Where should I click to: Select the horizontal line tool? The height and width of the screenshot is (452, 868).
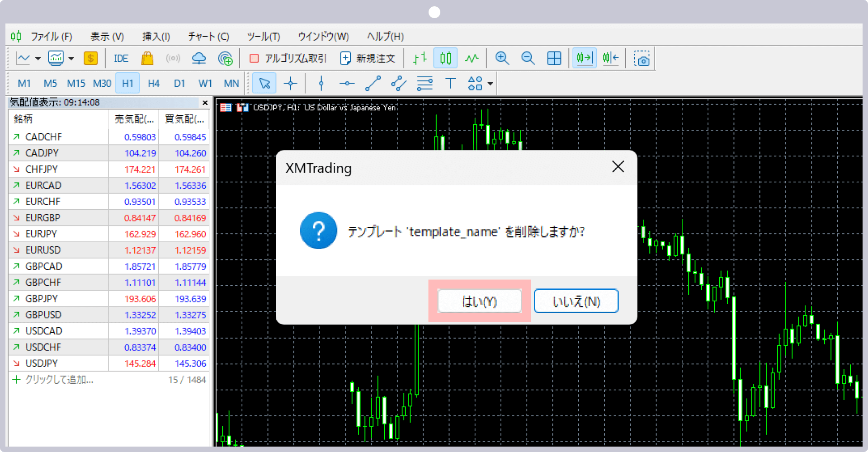coord(347,83)
